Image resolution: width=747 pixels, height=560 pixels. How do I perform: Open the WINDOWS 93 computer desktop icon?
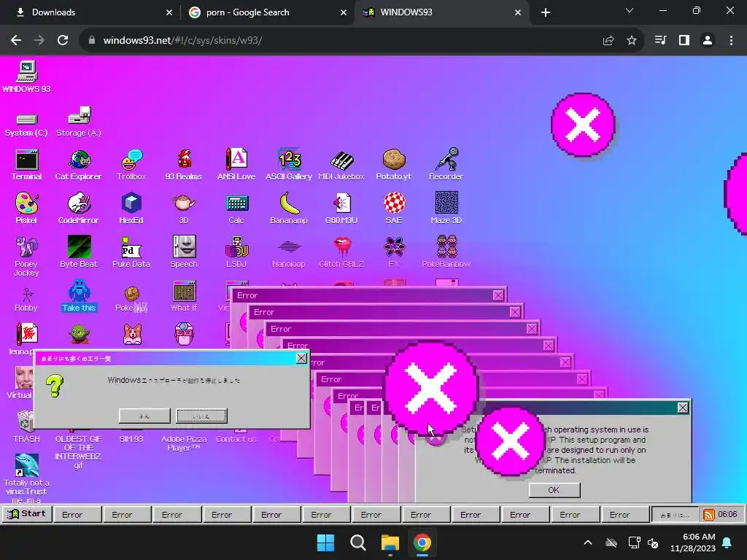27,76
